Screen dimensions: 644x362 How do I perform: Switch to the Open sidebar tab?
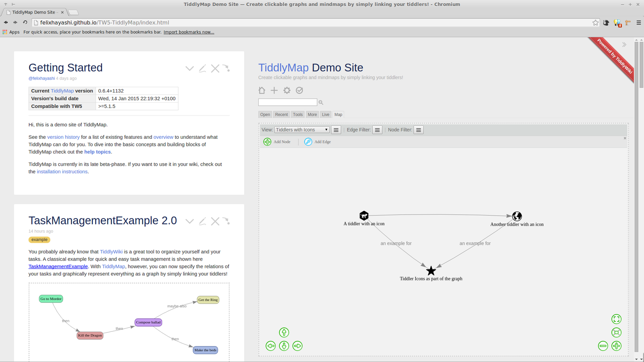coord(265,115)
